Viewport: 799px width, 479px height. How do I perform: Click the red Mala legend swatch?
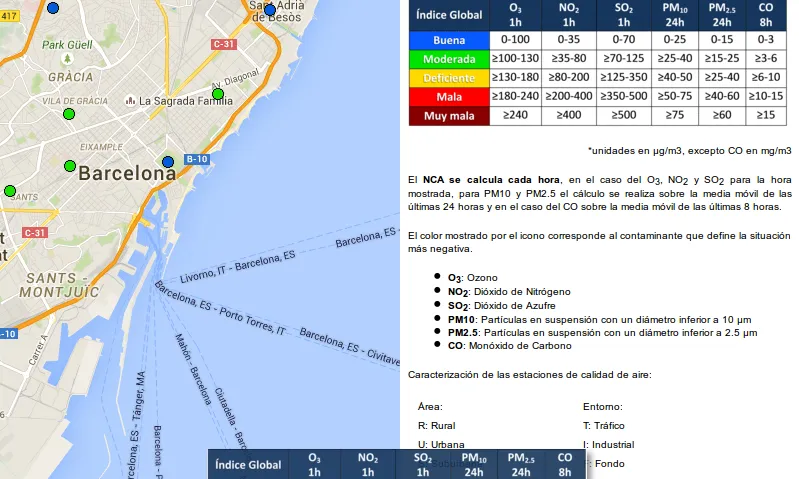pyautogui.click(x=449, y=97)
